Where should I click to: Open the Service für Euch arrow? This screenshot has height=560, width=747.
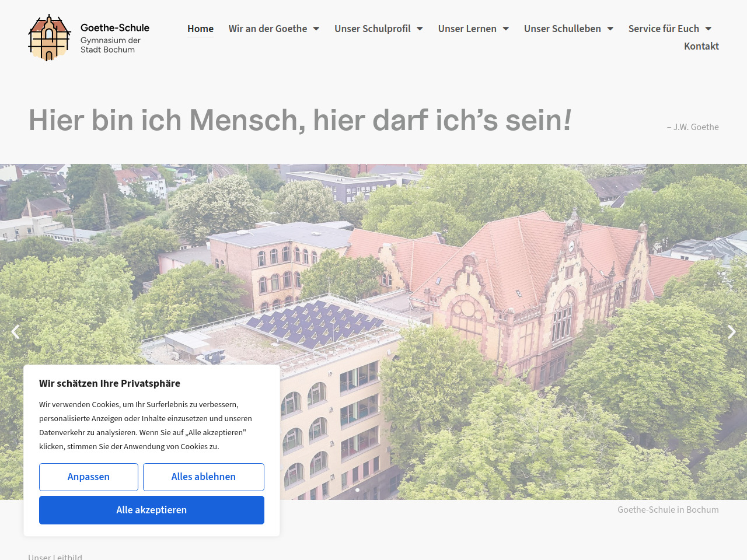(x=708, y=29)
